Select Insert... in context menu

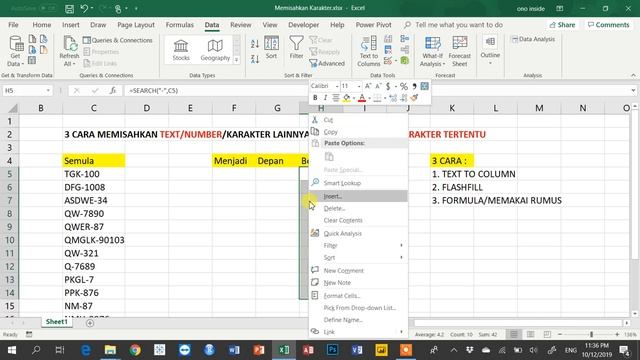point(358,196)
